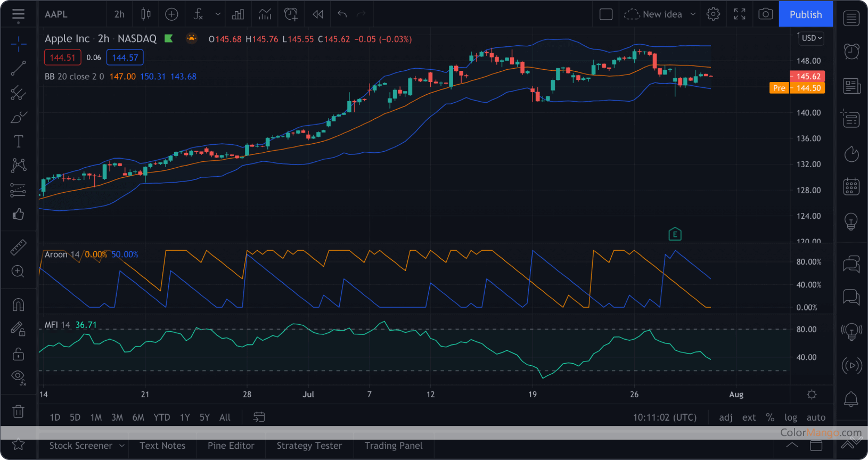Remove drawings with the trash icon

[x=18, y=412]
